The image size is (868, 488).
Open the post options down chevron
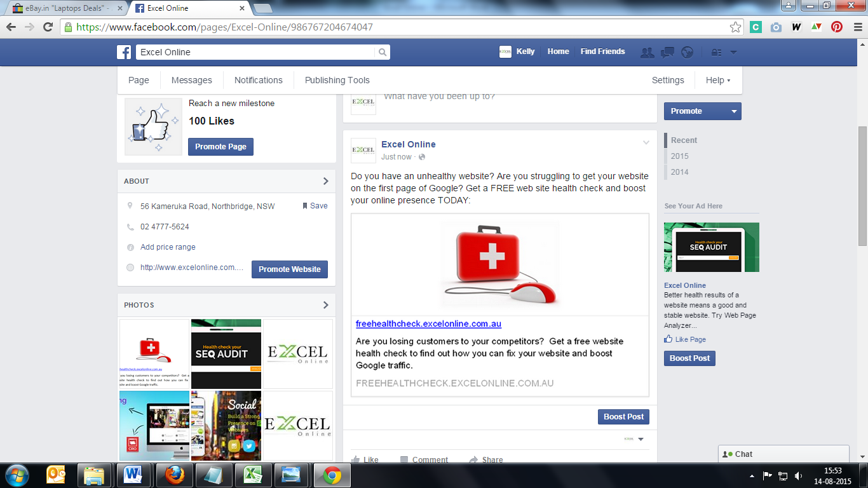(x=646, y=143)
